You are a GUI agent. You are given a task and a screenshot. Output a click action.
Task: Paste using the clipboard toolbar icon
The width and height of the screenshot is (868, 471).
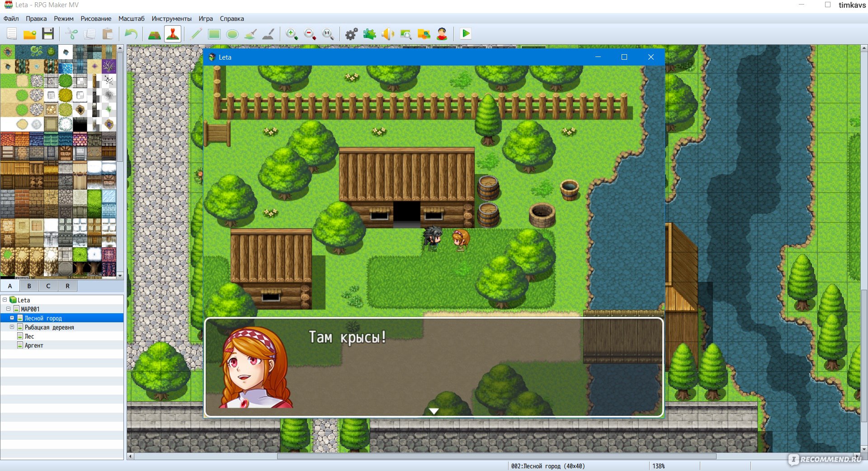coord(108,34)
